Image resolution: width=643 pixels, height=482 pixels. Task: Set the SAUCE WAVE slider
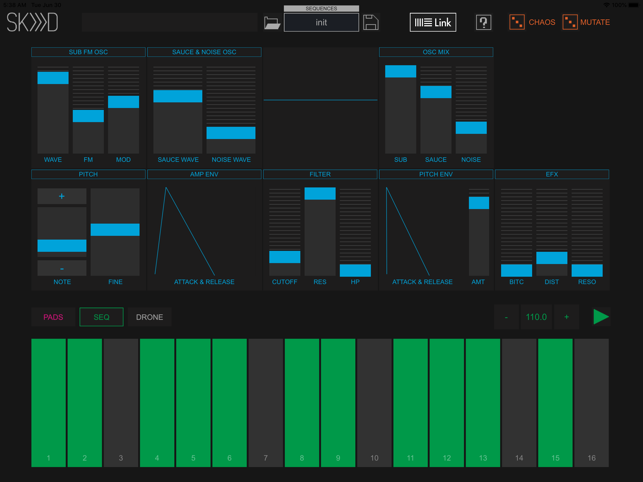tap(178, 110)
